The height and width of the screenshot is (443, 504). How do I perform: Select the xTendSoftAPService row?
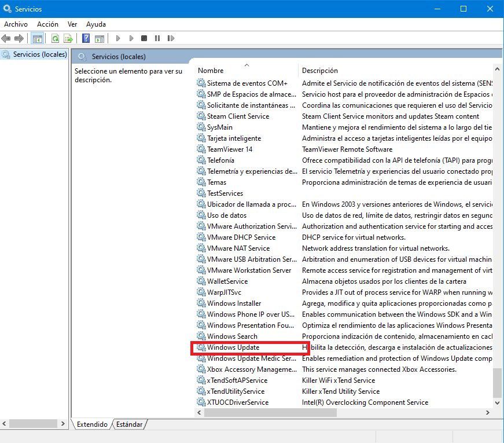344,380
